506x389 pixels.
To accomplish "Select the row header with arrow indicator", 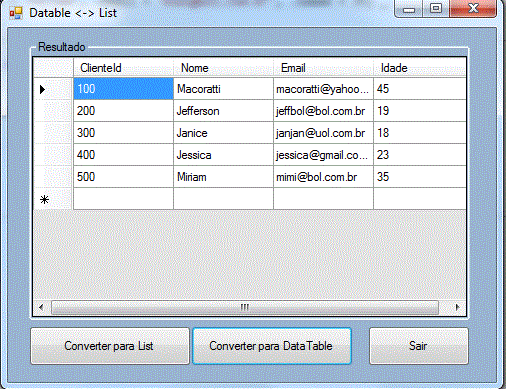I will (x=53, y=89).
